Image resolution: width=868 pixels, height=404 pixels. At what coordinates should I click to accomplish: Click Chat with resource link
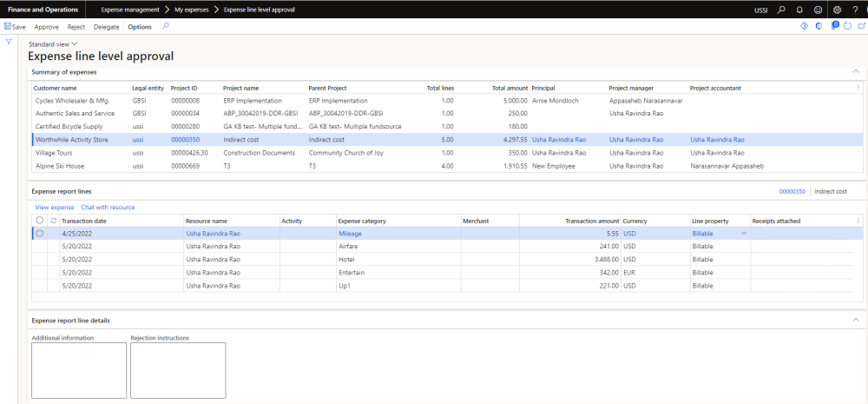point(108,208)
